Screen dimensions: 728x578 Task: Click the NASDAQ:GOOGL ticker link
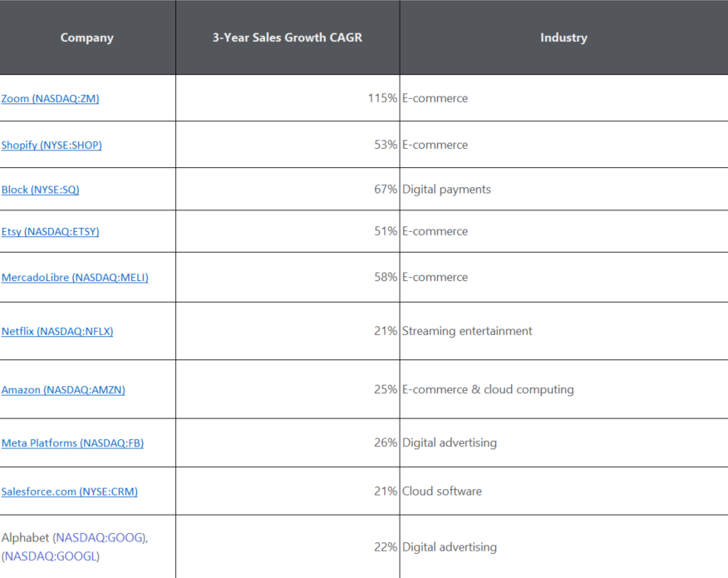[x=50, y=556]
